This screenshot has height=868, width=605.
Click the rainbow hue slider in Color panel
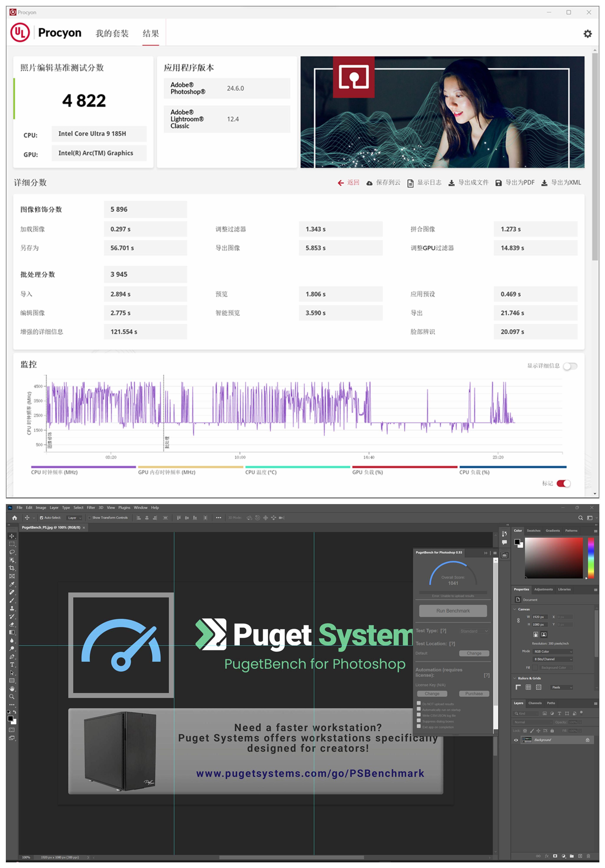coord(591,558)
